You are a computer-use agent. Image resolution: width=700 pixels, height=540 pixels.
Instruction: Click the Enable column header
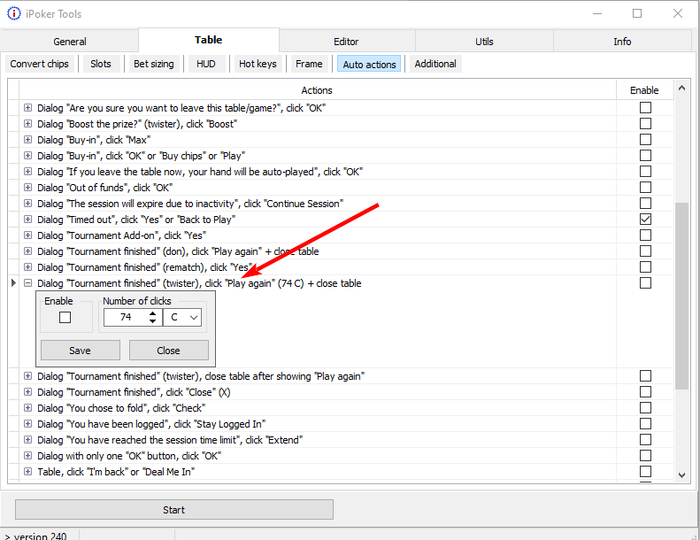click(x=644, y=90)
